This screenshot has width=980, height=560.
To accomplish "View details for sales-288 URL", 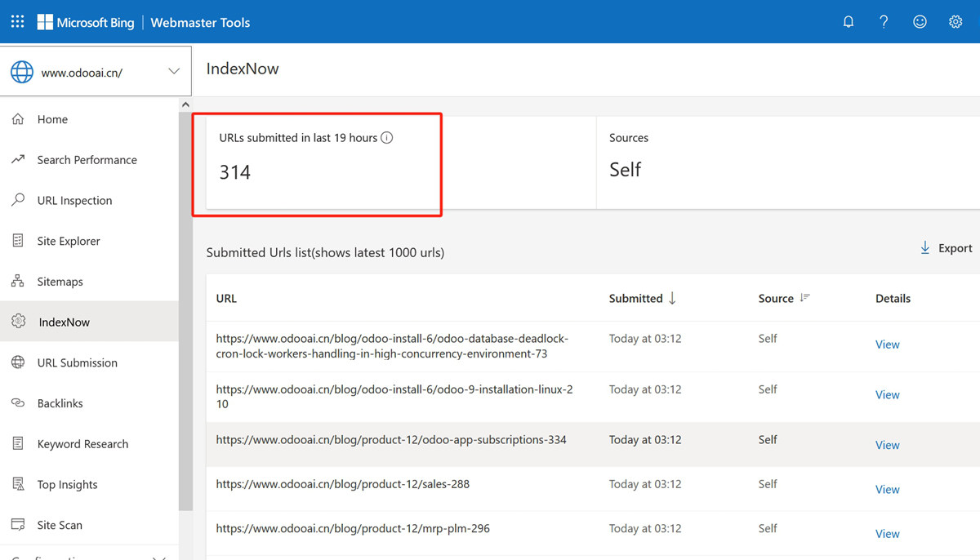I will click(x=887, y=490).
